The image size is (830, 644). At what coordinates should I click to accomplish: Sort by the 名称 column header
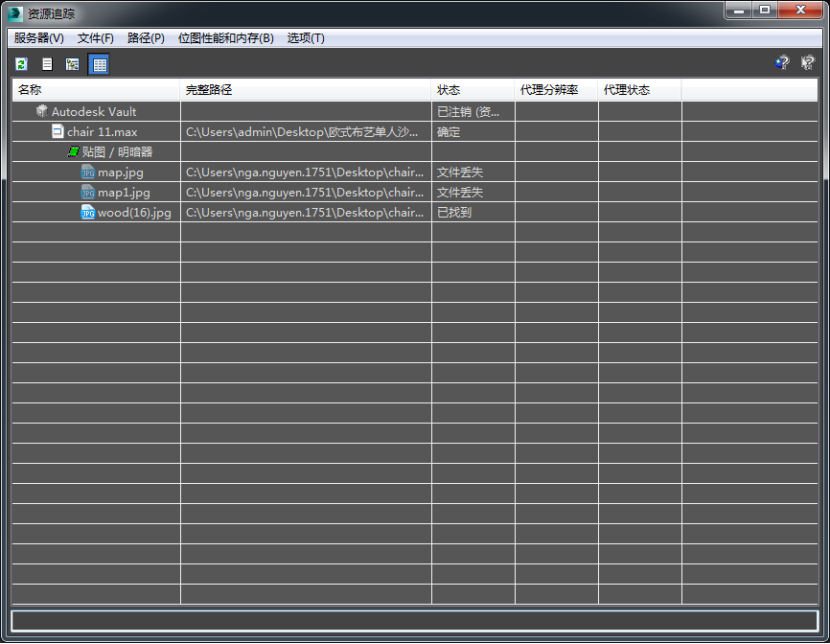pos(96,90)
